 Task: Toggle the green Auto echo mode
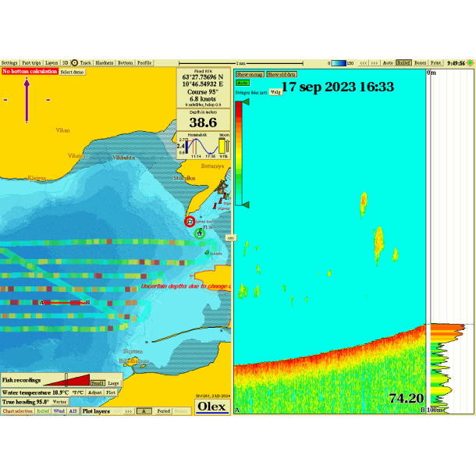(x=243, y=82)
